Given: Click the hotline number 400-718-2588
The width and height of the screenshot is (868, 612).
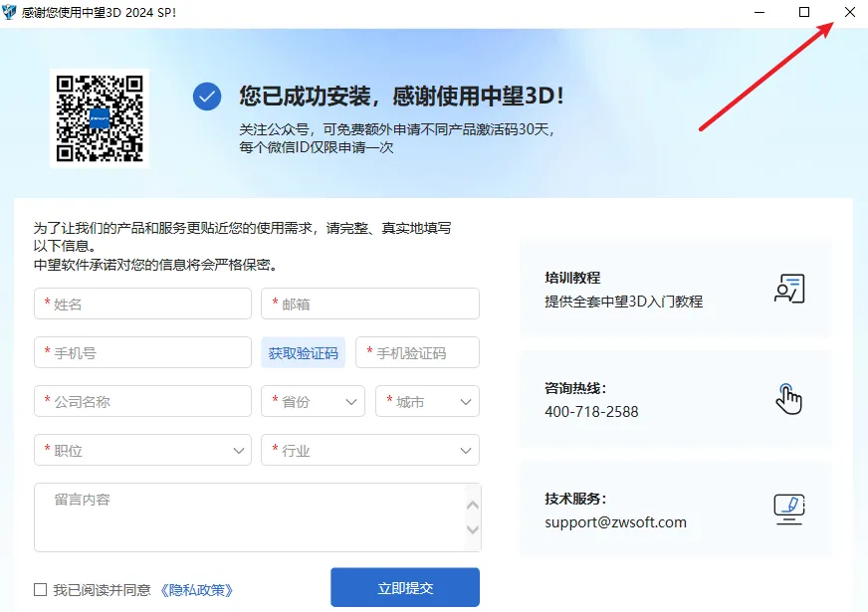Looking at the screenshot, I should (x=591, y=412).
